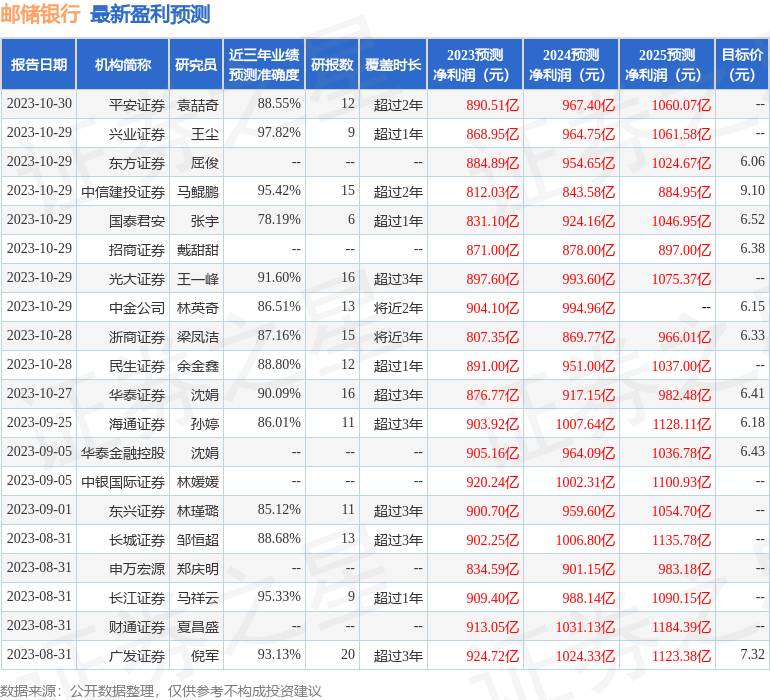Click analyst name 孙婷
770x700 pixels.
click(205, 423)
